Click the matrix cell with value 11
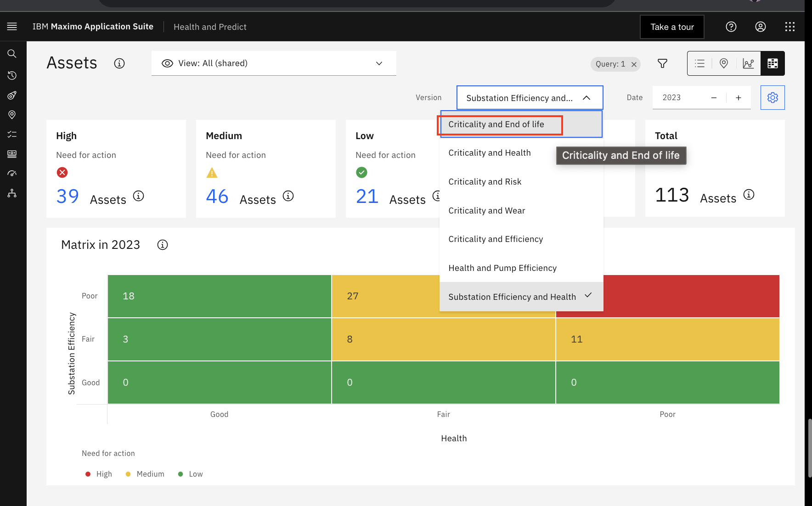The image size is (812, 506). click(x=668, y=339)
